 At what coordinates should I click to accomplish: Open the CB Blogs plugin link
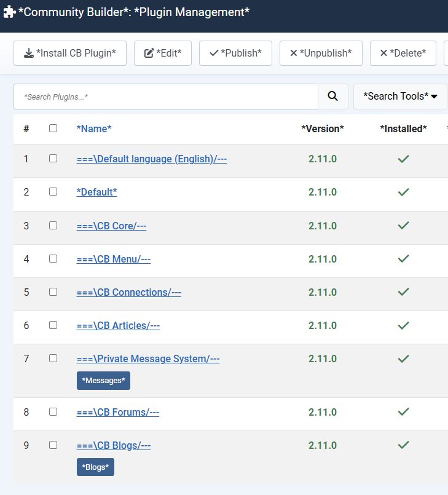point(114,445)
